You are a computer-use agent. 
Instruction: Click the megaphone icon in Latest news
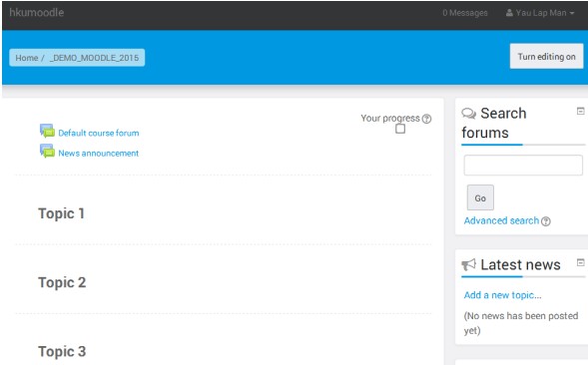pos(469,264)
